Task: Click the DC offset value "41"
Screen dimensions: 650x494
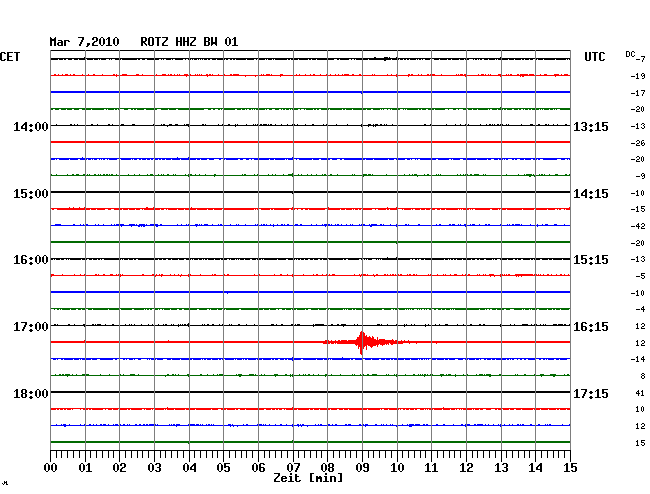Action: click(x=640, y=393)
